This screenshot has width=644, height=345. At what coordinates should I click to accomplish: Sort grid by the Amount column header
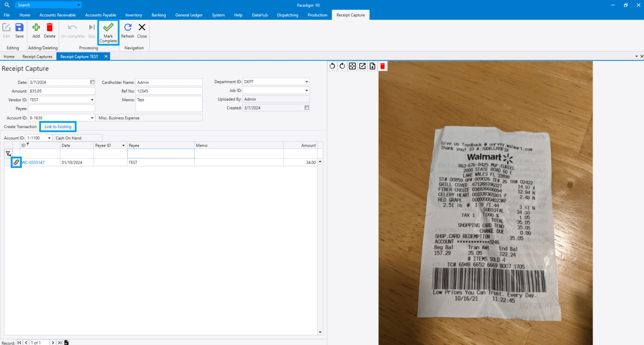click(x=300, y=145)
